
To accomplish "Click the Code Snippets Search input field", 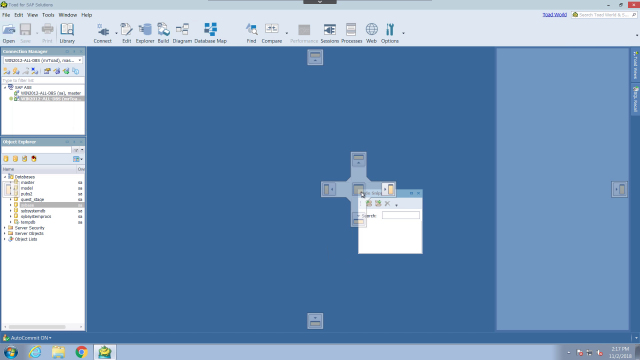I will pyautogui.click(x=401, y=215).
